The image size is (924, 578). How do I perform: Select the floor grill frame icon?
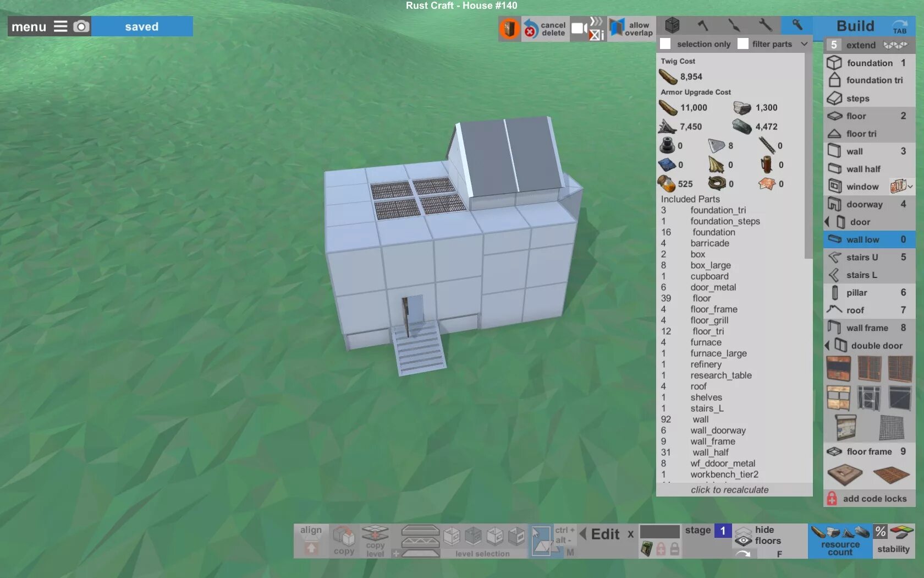tap(891, 474)
